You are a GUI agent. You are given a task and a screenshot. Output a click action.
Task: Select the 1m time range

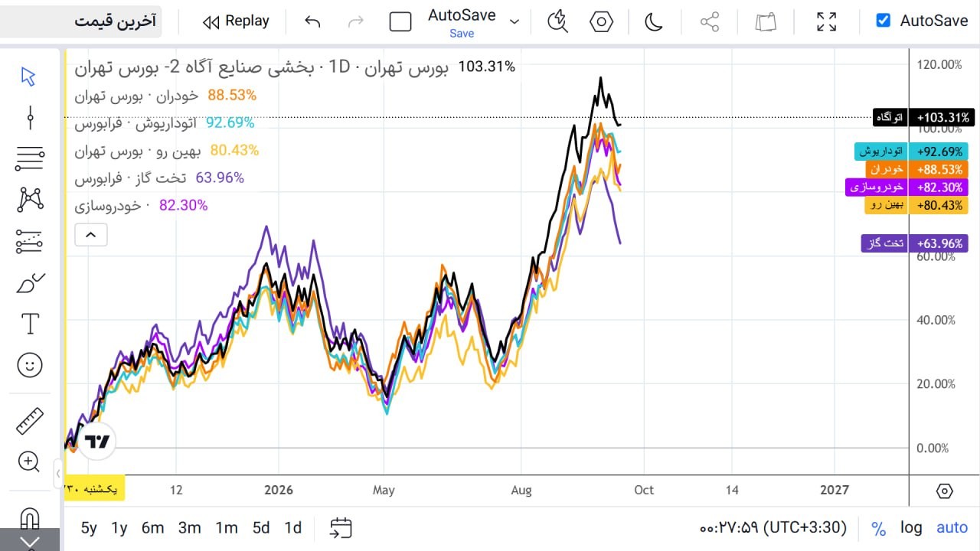click(226, 527)
